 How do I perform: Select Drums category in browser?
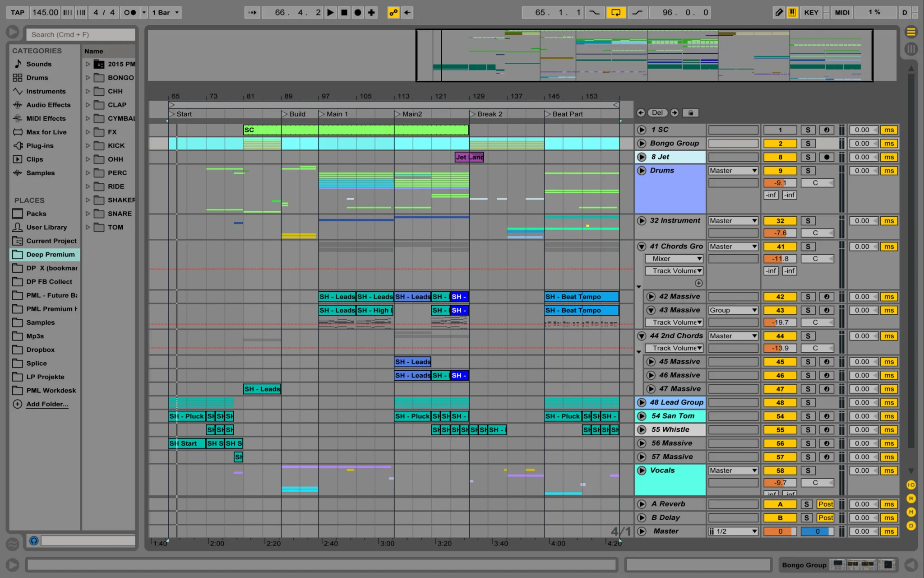click(37, 78)
